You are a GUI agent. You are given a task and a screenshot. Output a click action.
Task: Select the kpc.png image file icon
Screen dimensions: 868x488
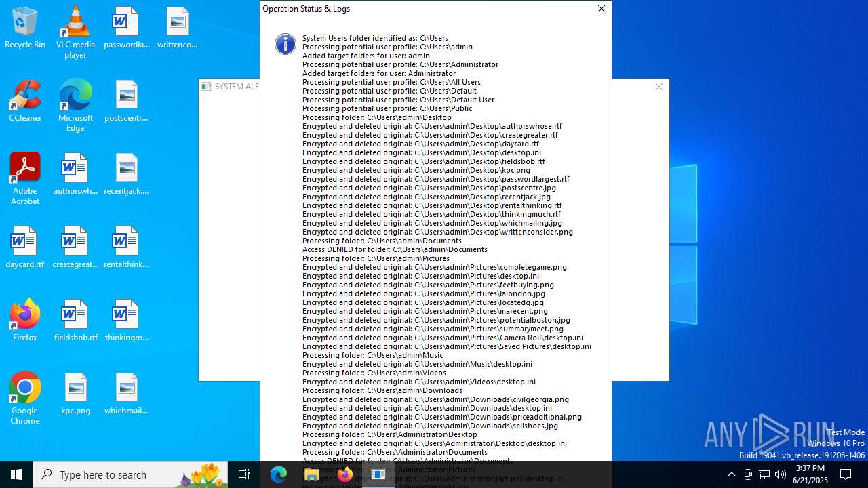(75, 394)
